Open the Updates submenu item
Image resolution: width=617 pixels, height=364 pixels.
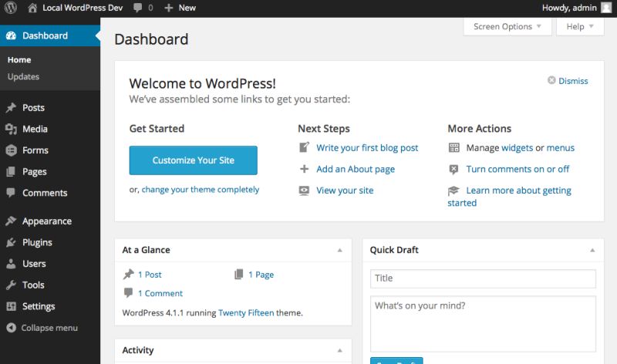[x=23, y=76]
